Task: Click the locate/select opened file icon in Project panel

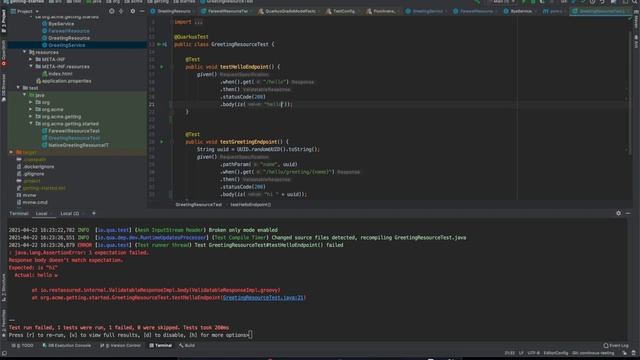Action: pos(111,11)
